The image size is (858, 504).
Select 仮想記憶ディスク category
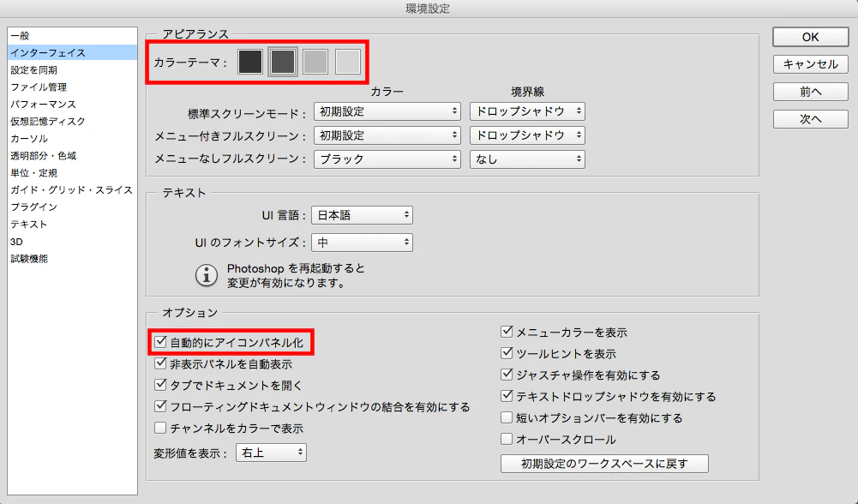(x=72, y=121)
